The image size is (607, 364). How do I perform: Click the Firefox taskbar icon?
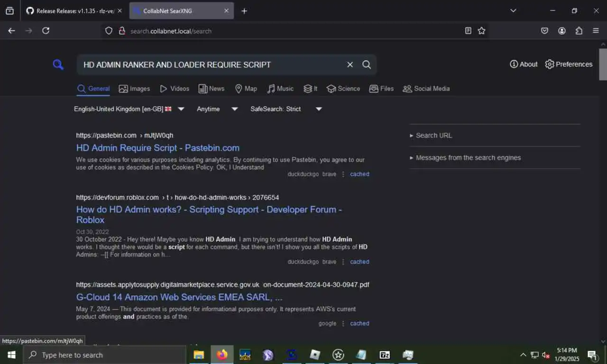pyautogui.click(x=222, y=355)
